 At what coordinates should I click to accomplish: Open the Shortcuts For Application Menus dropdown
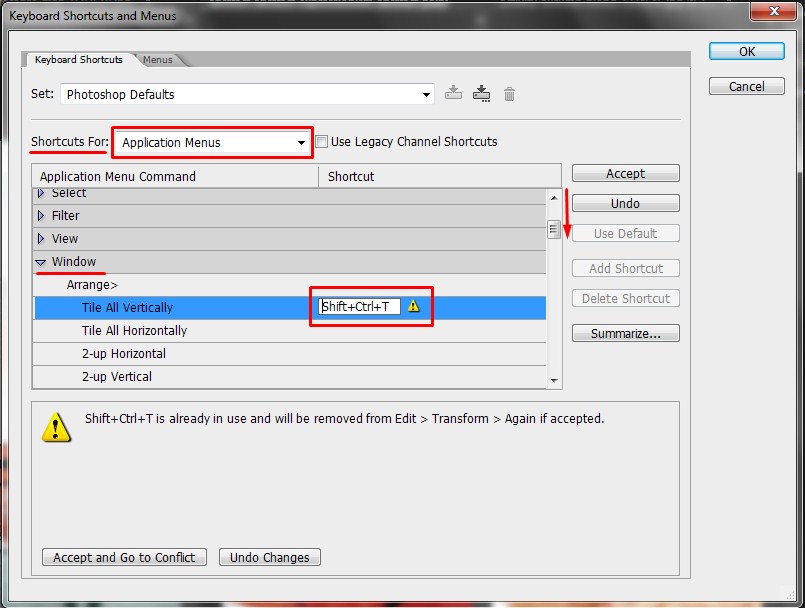pyautogui.click(x=213, y=143)
